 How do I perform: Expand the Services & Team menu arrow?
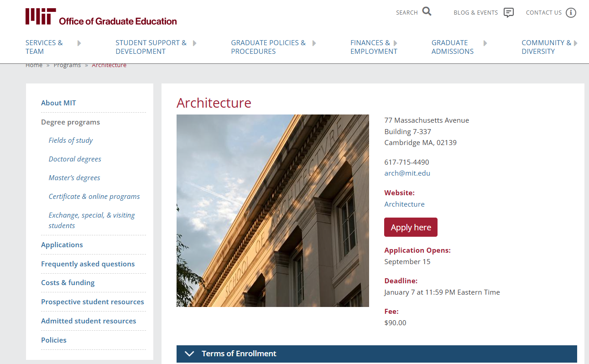point(79,43)
